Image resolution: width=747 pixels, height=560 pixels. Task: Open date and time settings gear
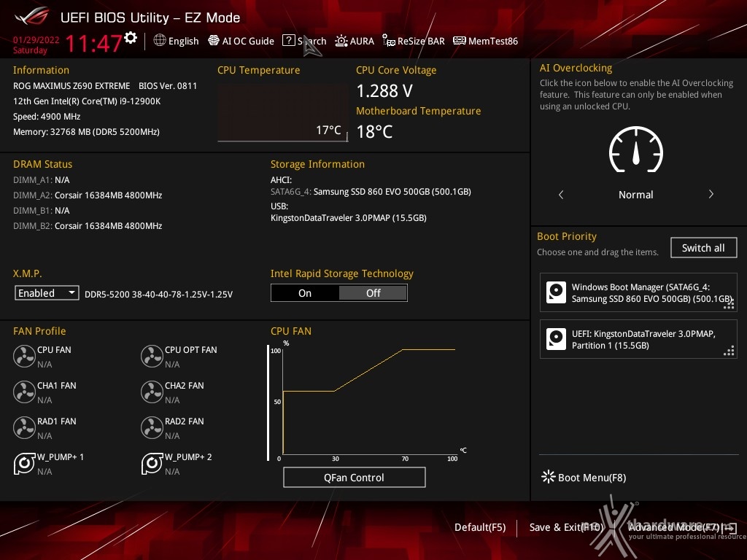click(x=131, y=38)
